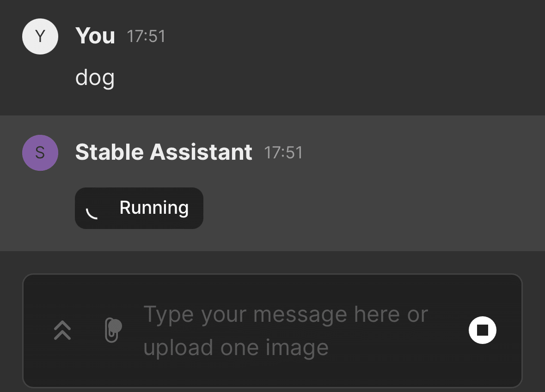Click the letter S inside the purple avatar

pyautogui.click(x=40, y=153)
